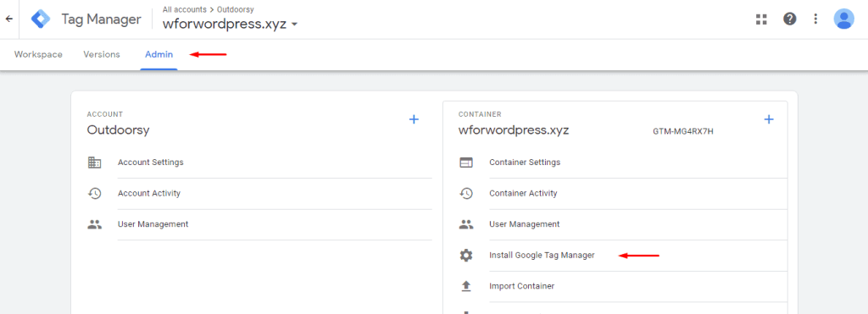The width and height of the screenshot is (868, 314).
Task: Create new account with plus icon
Action: point(414,119)
